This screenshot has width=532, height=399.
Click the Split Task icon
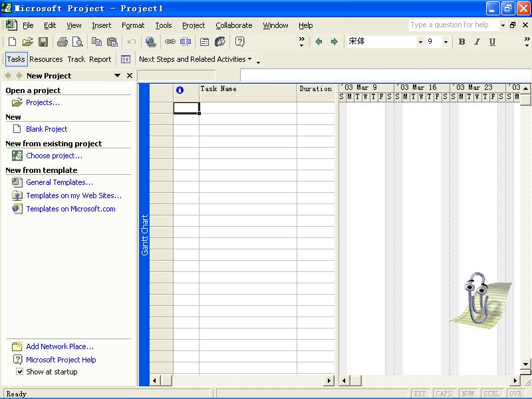point(186,42)
